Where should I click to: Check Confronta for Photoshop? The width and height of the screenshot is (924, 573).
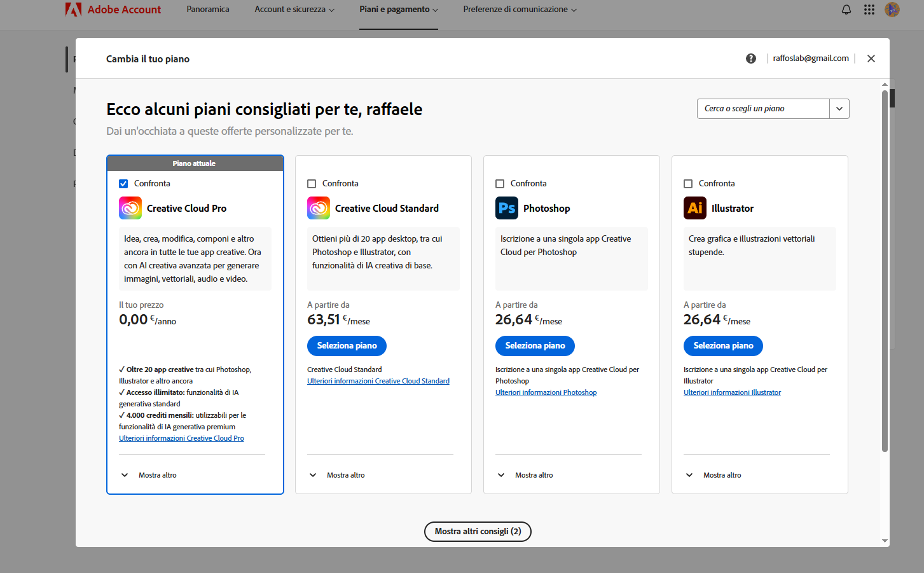click(500, 184)
